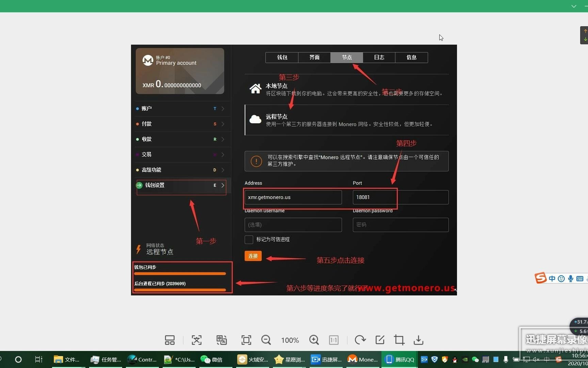Click the cloud icon for remote node
Image resolution: width=588 pixels, height=368 pixels.
click(256, 119)
